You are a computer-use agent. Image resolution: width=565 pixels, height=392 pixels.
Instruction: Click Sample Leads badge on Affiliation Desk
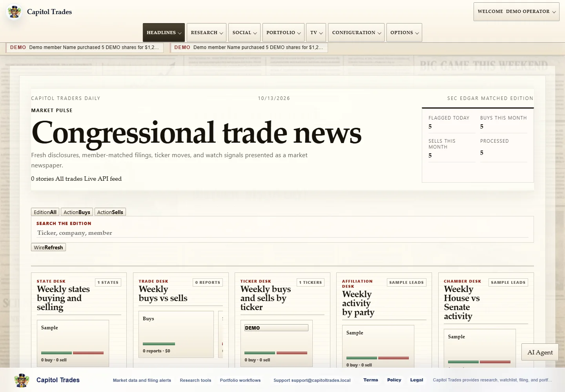click(x=406, y=282)
